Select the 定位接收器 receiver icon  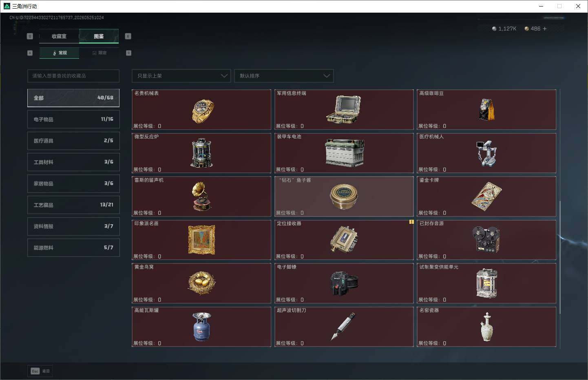344,239
